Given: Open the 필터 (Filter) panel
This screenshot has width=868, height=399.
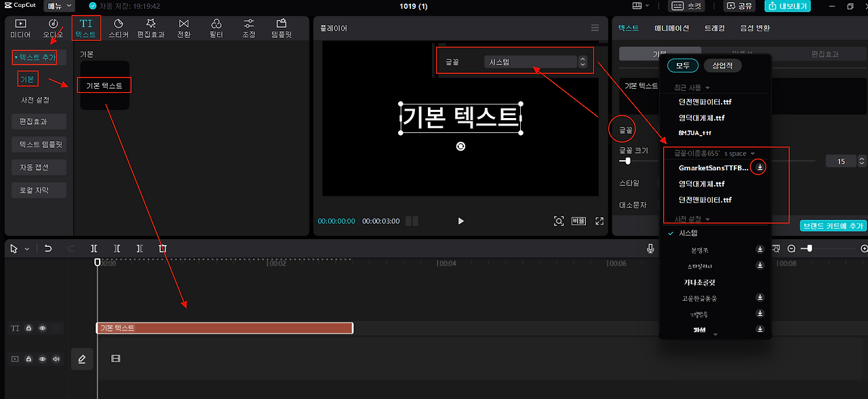Looking at the screenshot, I should point(216,28).
